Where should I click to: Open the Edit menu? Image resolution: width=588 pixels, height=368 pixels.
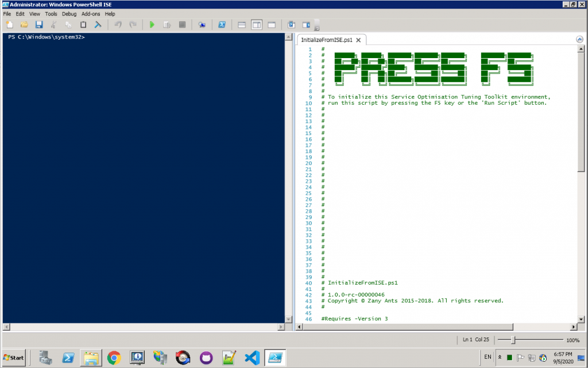(x=20, y=14)
